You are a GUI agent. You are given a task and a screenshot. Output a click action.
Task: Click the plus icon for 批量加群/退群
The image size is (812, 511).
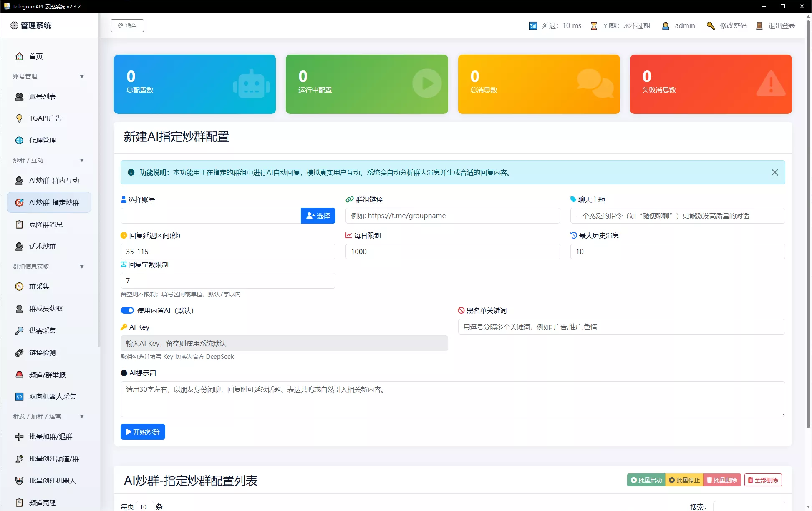[19, 437]
